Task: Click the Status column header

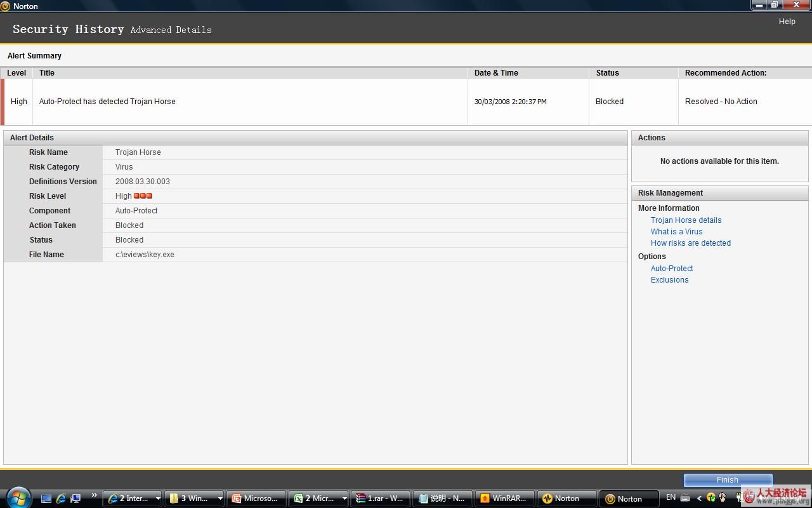Action: pyautogui.click(x=634, y=73)
